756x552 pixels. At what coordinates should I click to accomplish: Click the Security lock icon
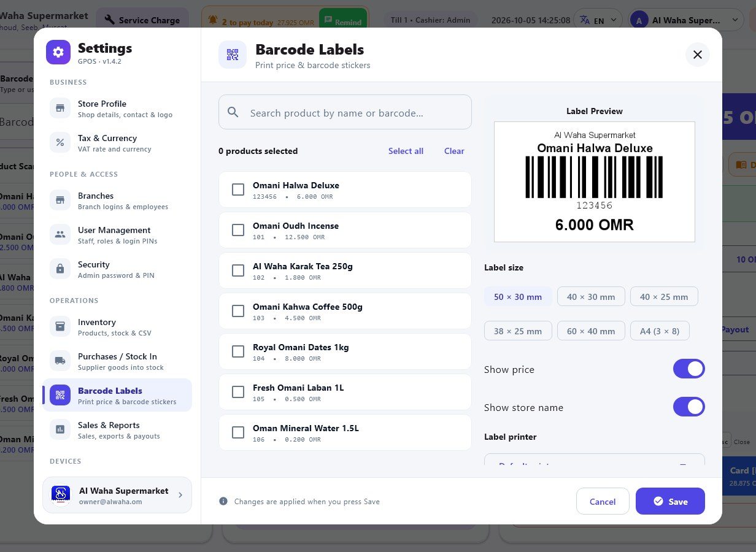click(60, 269)
